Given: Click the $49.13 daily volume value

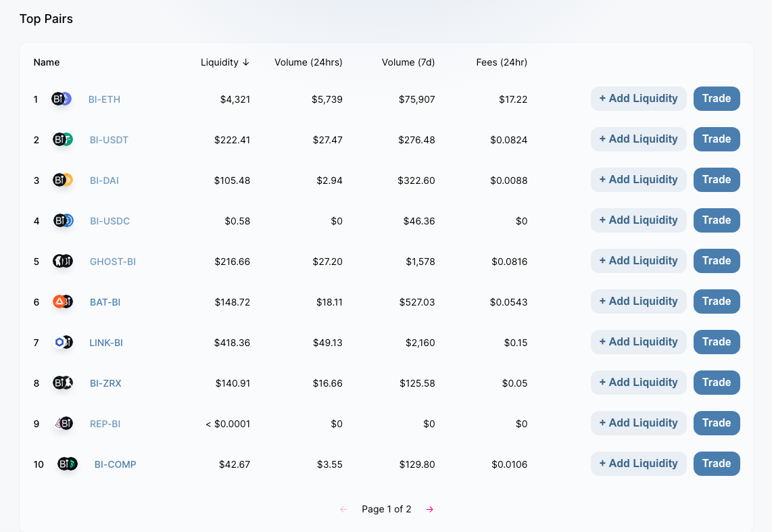Looking at the screenshot, I should pos(327,343).
